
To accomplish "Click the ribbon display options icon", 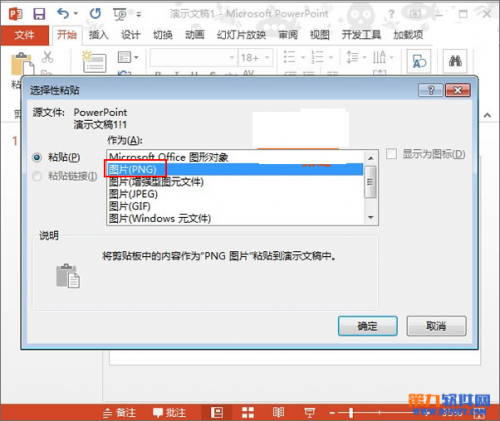I will point(415,14).
